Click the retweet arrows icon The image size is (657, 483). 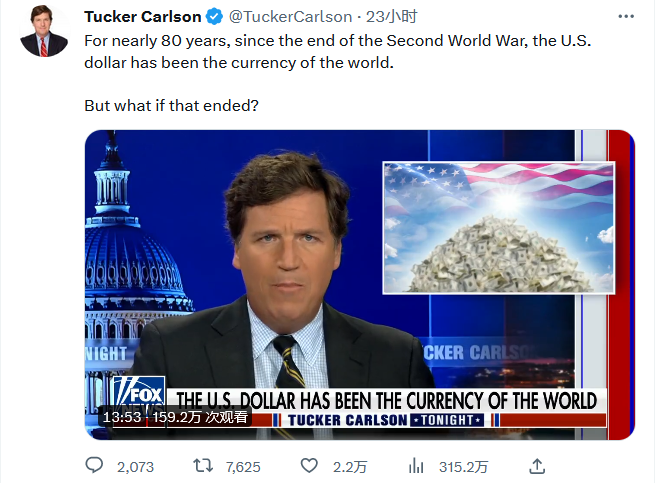[x=200, y=466]
